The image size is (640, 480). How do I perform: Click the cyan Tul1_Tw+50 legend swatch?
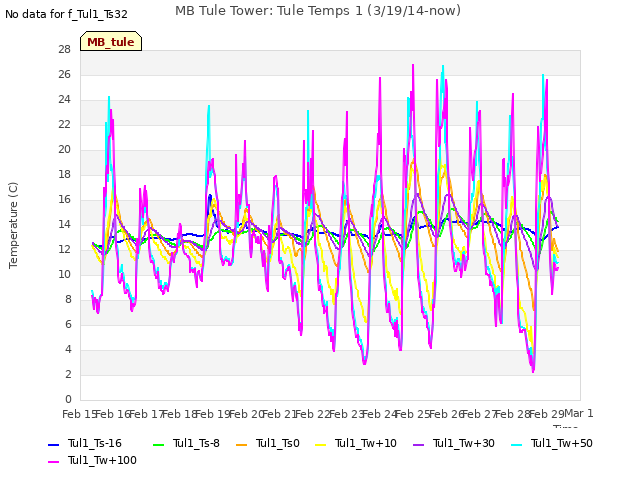517,444
